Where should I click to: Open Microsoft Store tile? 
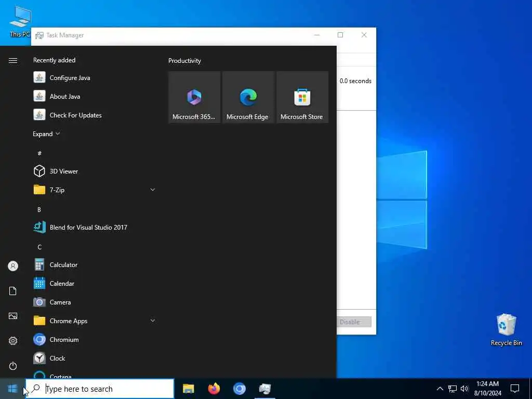[x=302, y=97]
